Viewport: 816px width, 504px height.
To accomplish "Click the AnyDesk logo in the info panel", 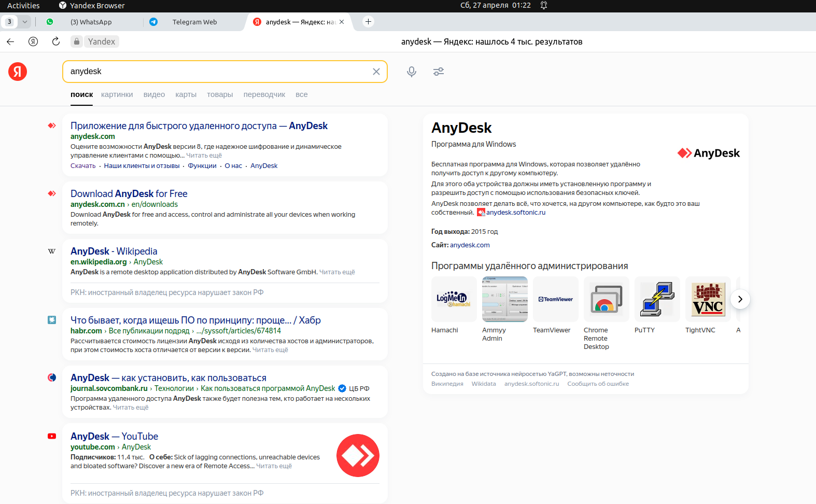I will click(x=709, y=153).
